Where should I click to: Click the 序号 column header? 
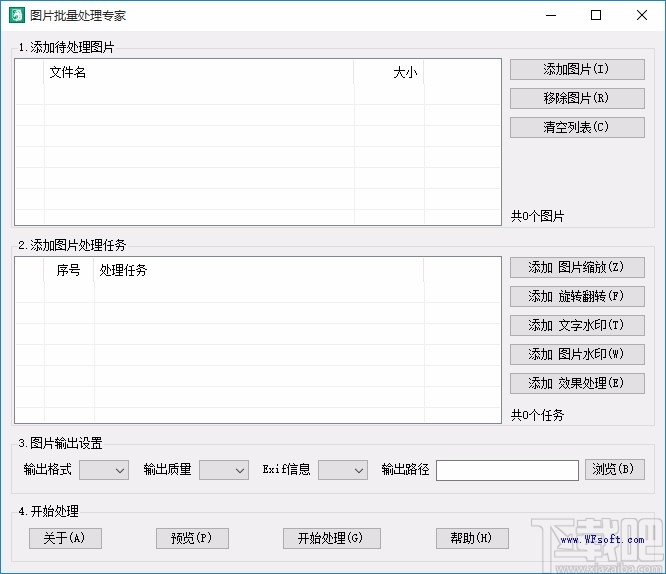click(x=69, y=270)
